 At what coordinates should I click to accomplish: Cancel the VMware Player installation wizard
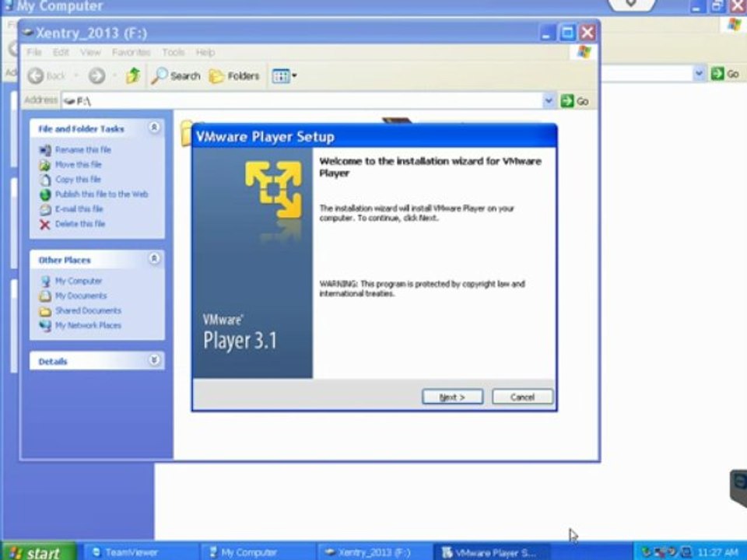click(x=522, y=397)
